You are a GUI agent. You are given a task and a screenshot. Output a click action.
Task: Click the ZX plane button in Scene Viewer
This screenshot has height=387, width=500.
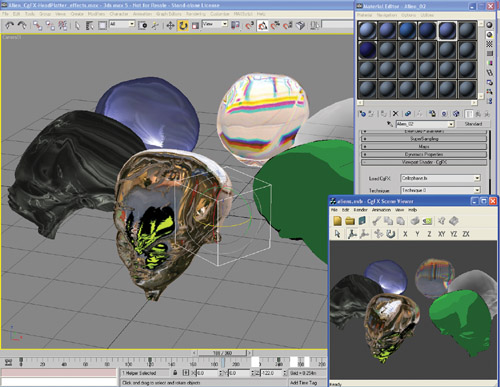[466, 234]
